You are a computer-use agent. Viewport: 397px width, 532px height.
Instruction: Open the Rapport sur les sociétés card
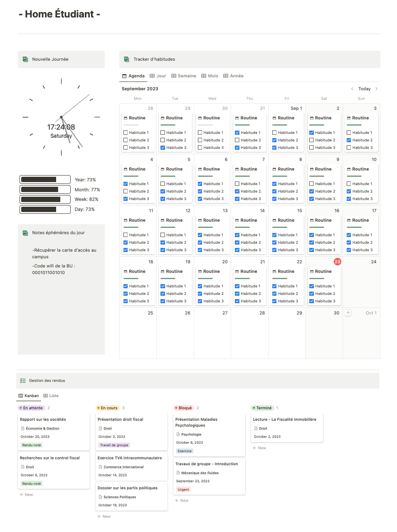[43, 420]
